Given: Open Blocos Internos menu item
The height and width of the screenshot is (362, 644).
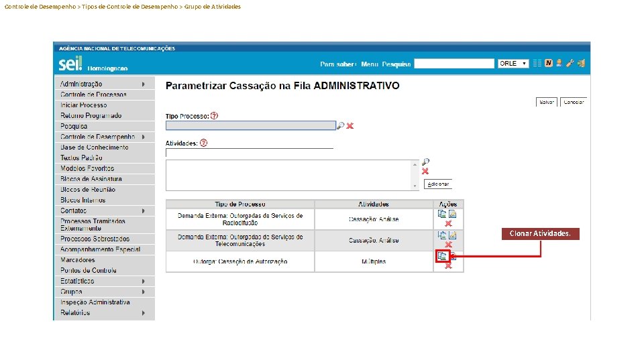Looking at the screenshot, I should tap(105, 200).
